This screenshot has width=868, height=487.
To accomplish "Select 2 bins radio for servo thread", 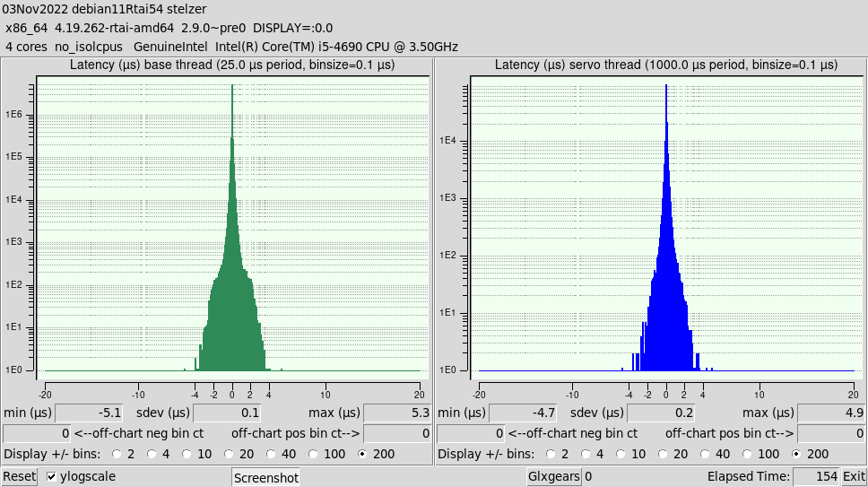I will [x=551, y=454].
